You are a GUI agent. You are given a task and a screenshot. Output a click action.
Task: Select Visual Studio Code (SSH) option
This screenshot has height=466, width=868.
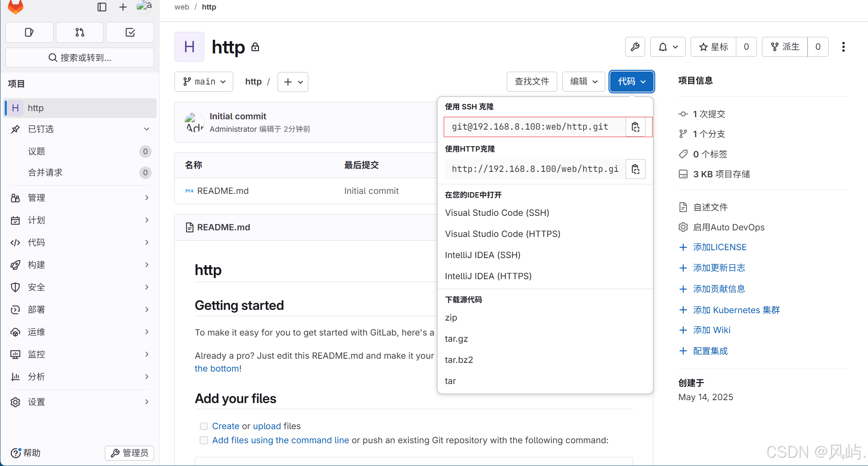click(x=497, y=213)
